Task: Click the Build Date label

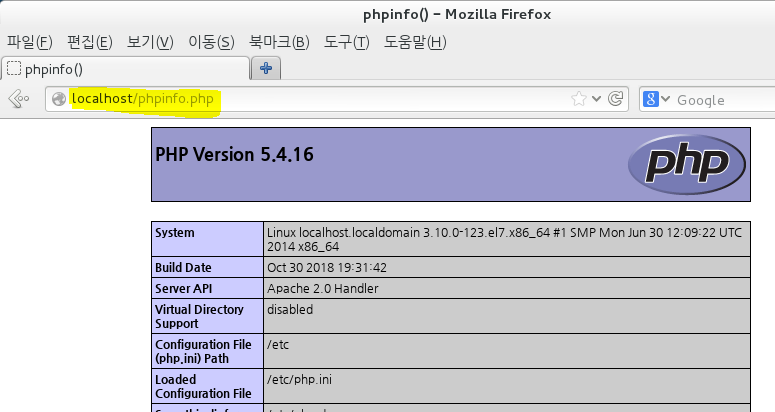Action: coord(183,267)
